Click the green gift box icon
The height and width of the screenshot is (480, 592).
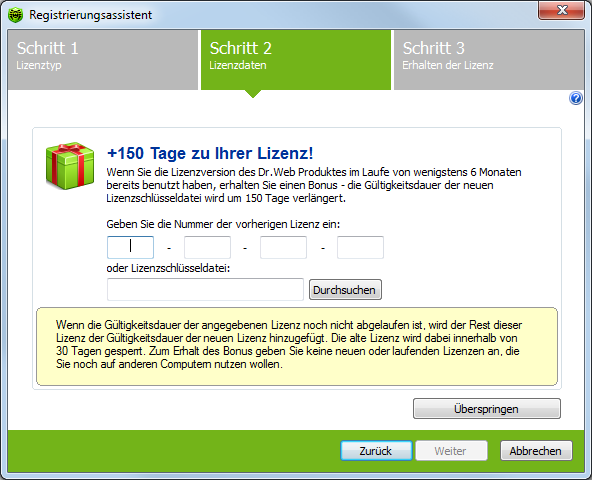[70, 166]
